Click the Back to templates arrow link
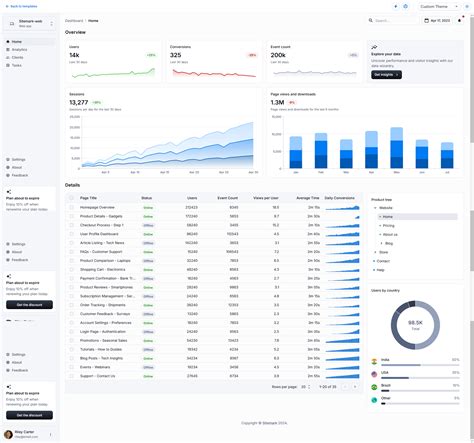The width and height of the screenshot is (474, 443). click(21, 6)
